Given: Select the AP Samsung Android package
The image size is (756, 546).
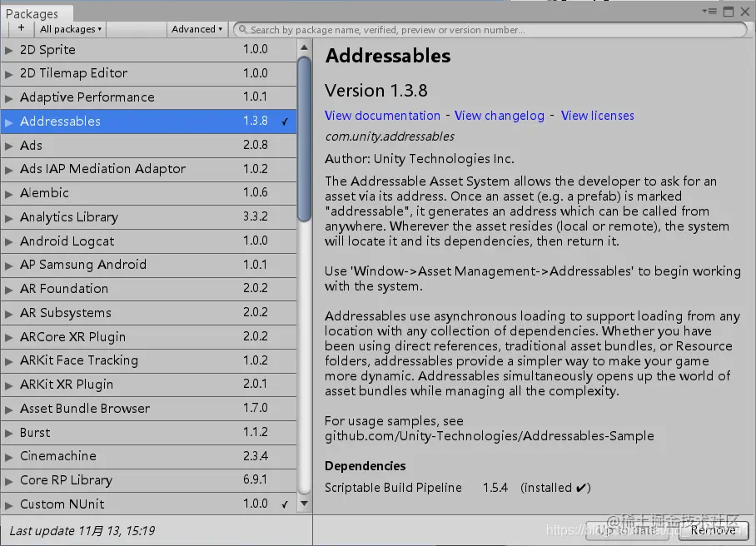Looking at the screenshot, I should (148, 265).
